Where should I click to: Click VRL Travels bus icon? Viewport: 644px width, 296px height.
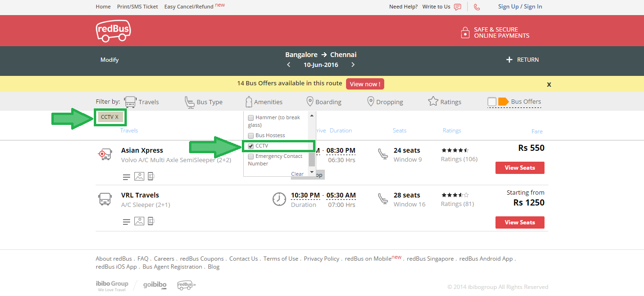(105, 199)
